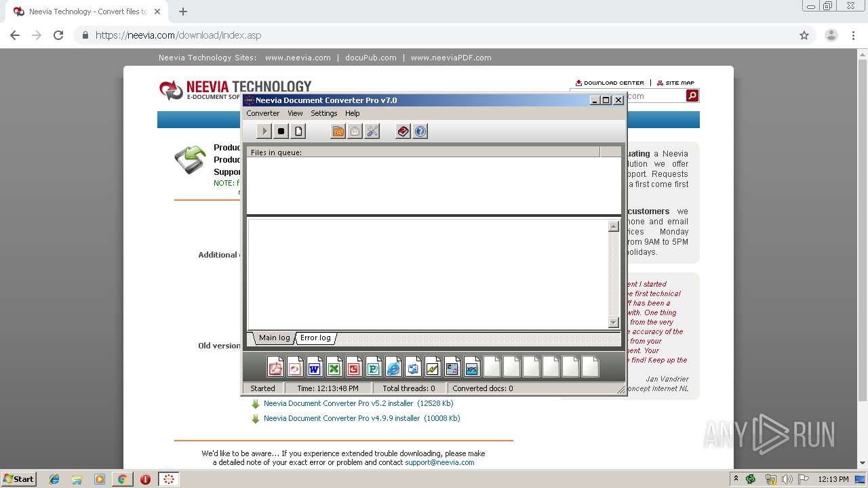The width and height of the screenshot is (868, 488).
Task: Download Document Converter Pro v4.9.9 installer
Action: (361, 418)
